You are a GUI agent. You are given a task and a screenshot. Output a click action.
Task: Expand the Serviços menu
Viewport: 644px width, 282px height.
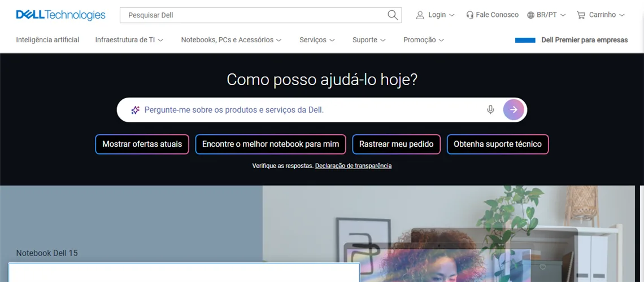[x=317, y=39]
